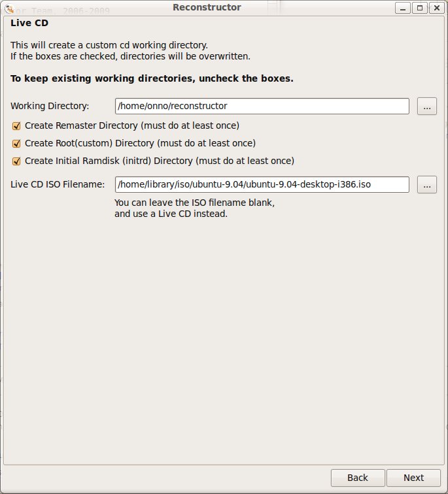Click 'Working Directory:' label
Viewport: 448px width, 494px height.
point(50,106)
